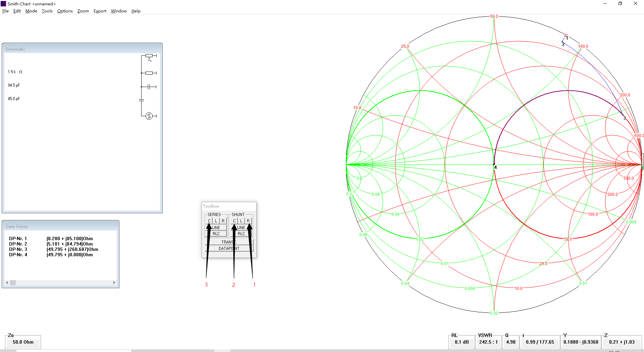The width and height of the screenshot is (644, 352).
Task: Minimize the Smith-Chart window
Action: point(605,4)
